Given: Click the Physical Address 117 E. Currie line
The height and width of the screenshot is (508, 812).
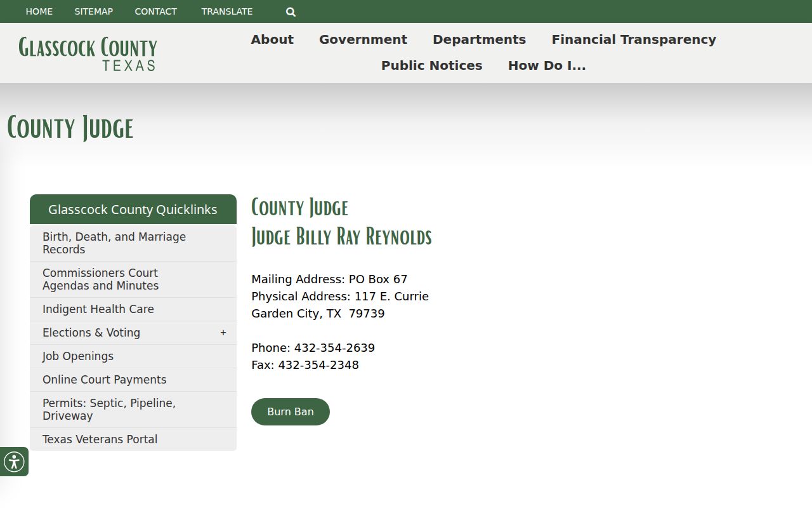Looking at the screenshot, I should point(340,297).
